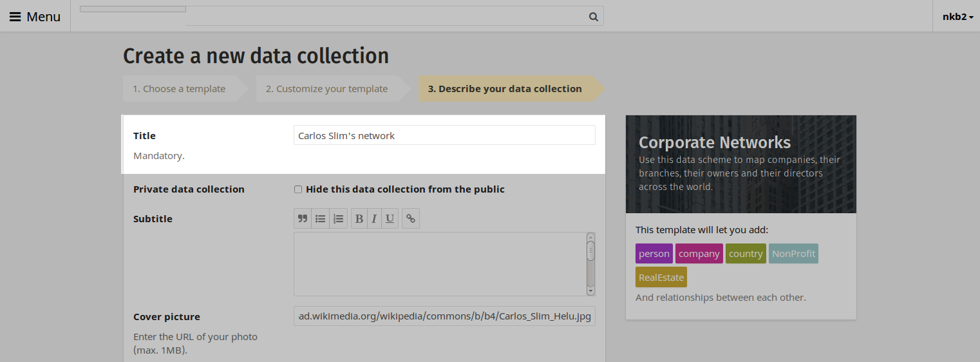
Task: Toggle underline formatting in Subtitle editor
Action: pos(390,219)
